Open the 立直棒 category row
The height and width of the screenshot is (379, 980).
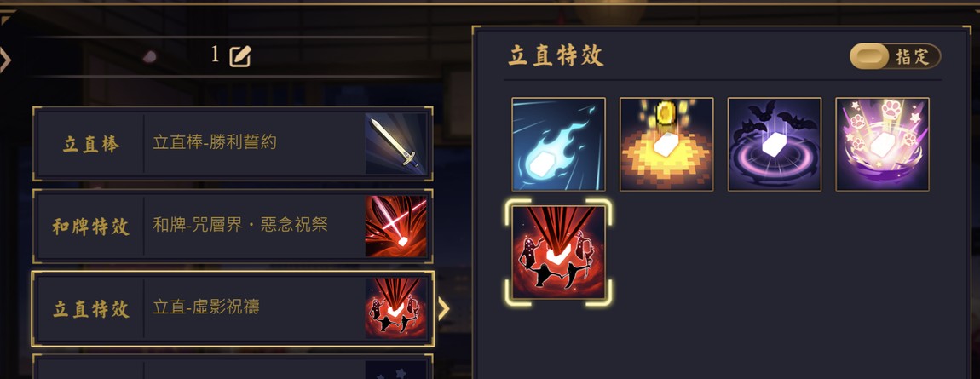[x=233, y=144]
